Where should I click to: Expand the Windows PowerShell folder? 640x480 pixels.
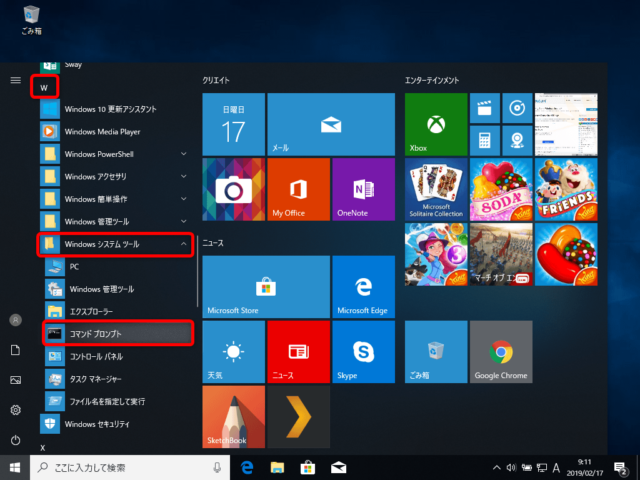click(116, 154)
